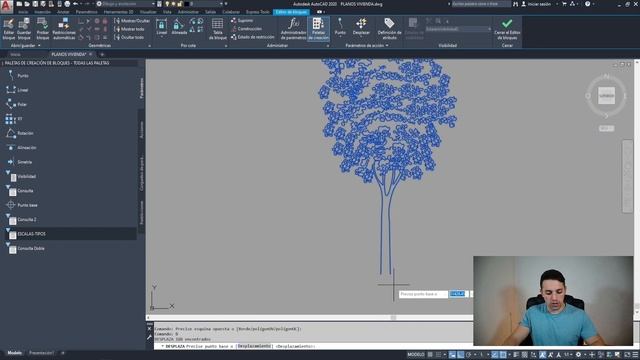Open the Inicio ribbon tab
The width and height of the screenshot is (640, 360).
tap(23, 12)
